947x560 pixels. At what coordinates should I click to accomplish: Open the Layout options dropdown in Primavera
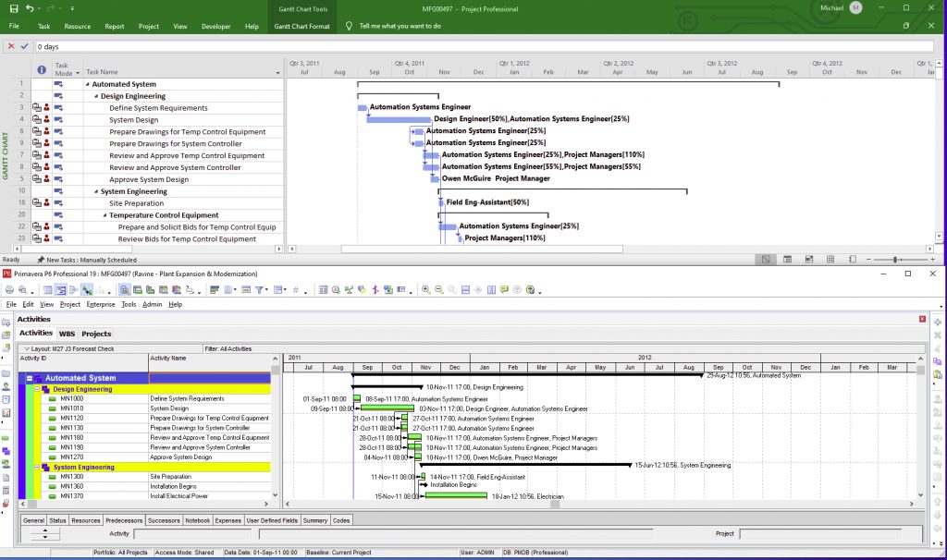point(27,348)
